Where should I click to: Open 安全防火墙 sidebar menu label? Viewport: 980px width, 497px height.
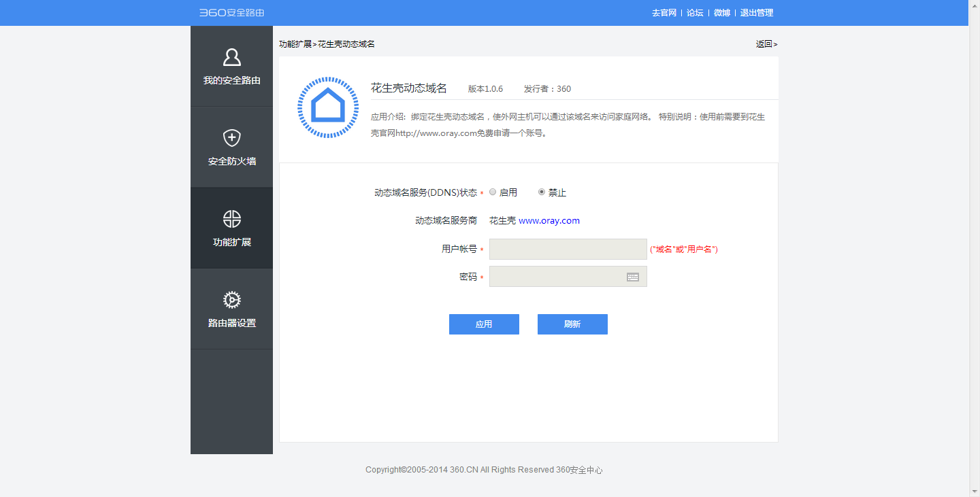(x=232, y=162)
